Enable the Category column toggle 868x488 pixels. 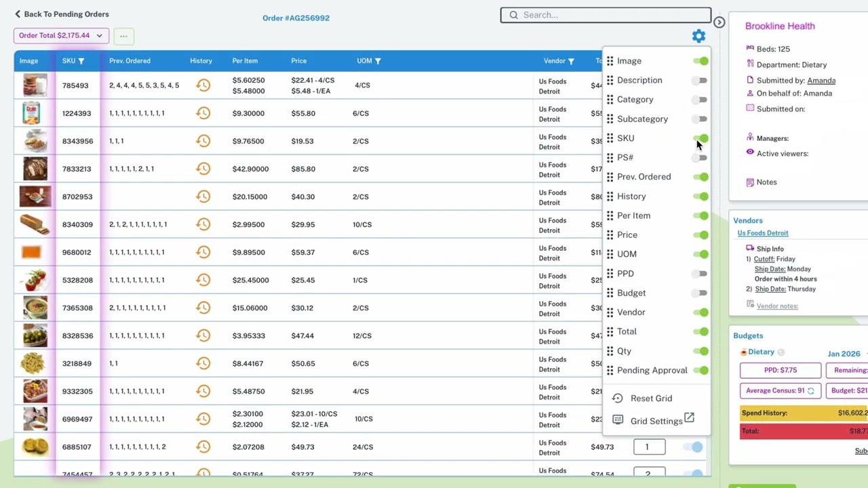click(x=701, y=100)
